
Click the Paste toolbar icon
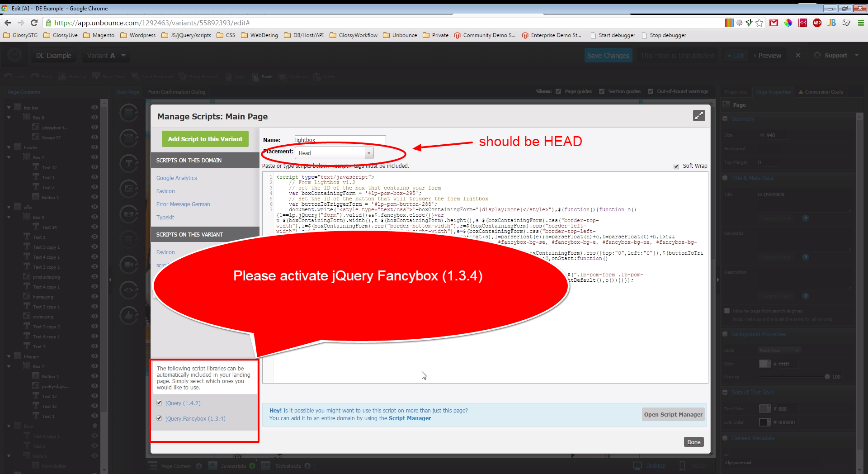255,76
